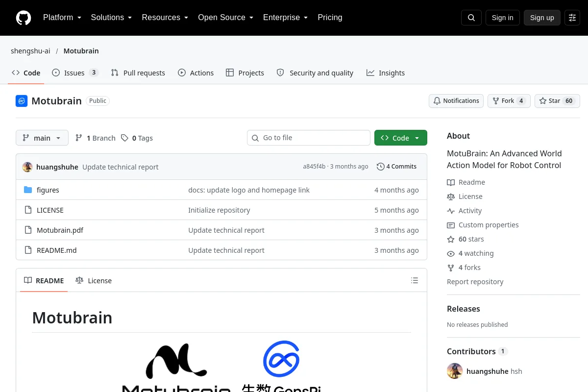Expand the Solutions menu
This screenshot has width=588, height=392.
[111, 18]
